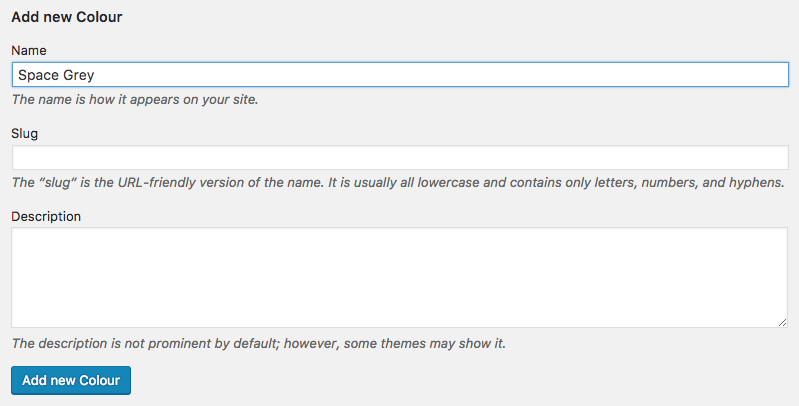Click the slug explanation help text
The height and width of the screenshot is (406, 799).
tap(397, 183)
